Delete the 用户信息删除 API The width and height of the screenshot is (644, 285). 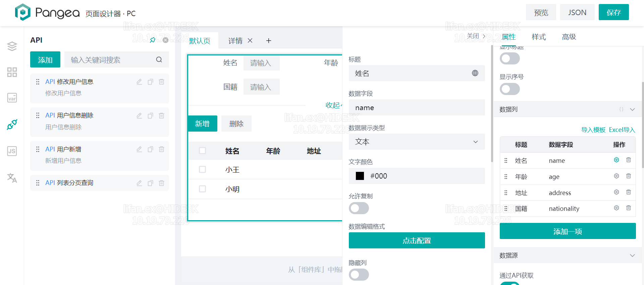click(161, 115)
